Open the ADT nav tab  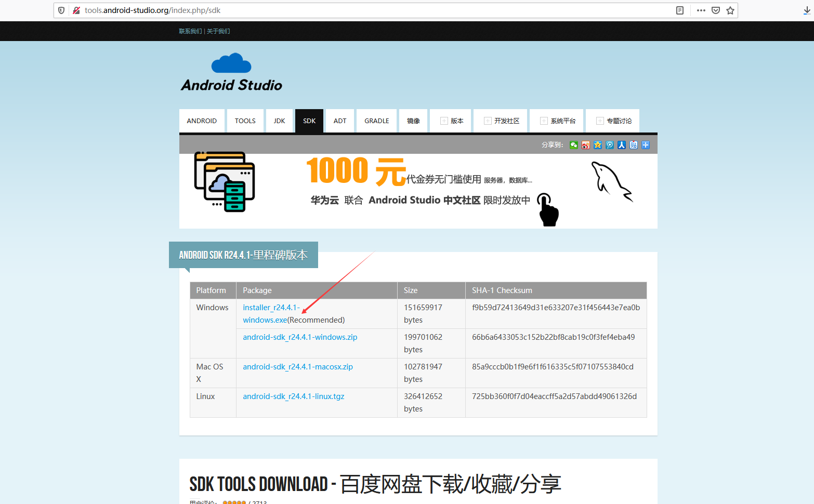pyautogui.click(x=340, y=121)
